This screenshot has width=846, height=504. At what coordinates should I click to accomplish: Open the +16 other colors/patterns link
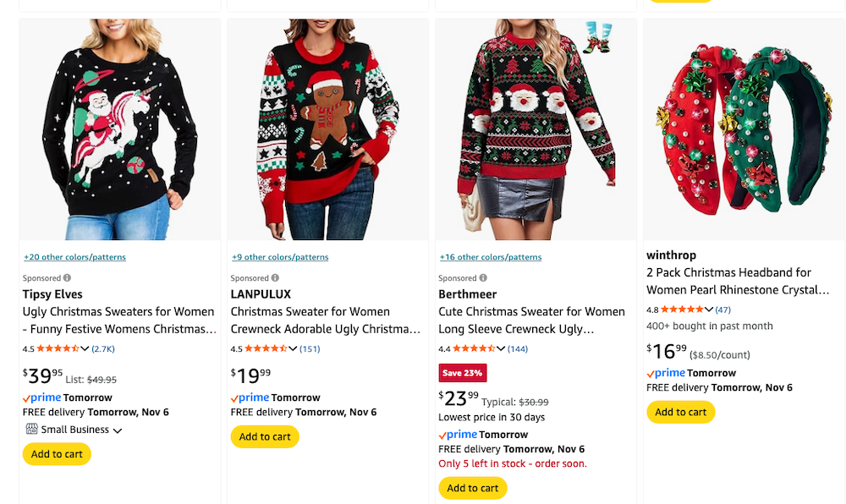tap(488, 257)
